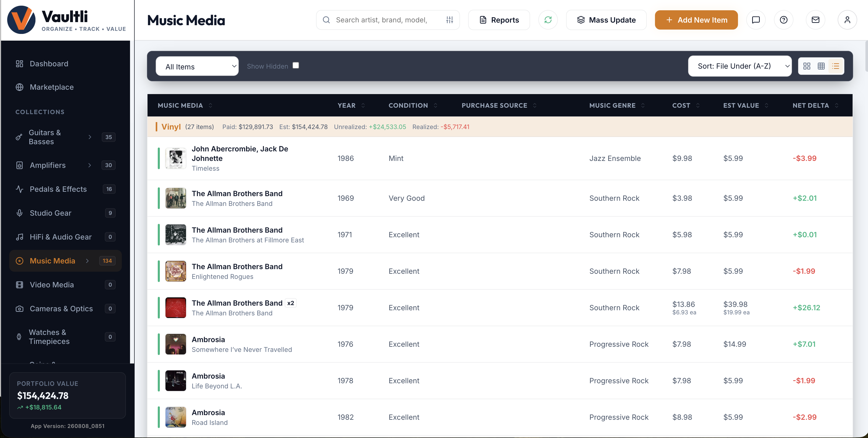Click the Mass Update button

[606, 20]
